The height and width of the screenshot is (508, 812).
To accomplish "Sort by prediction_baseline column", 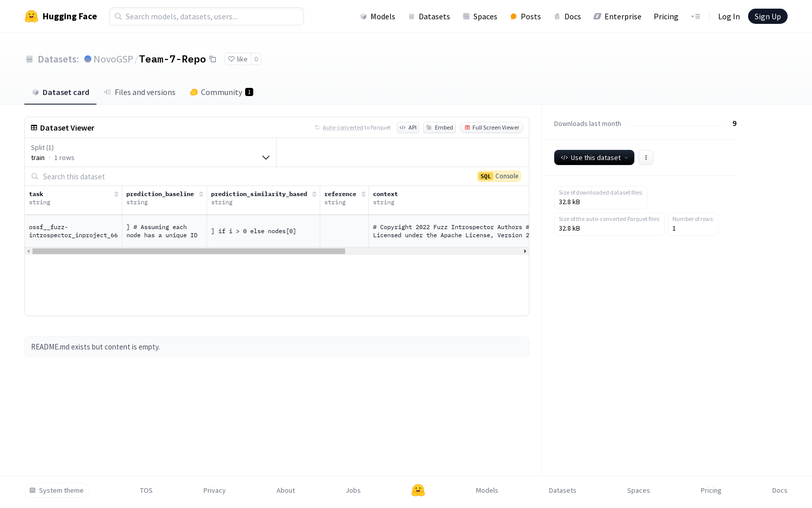I will click(x=201, y=194).
